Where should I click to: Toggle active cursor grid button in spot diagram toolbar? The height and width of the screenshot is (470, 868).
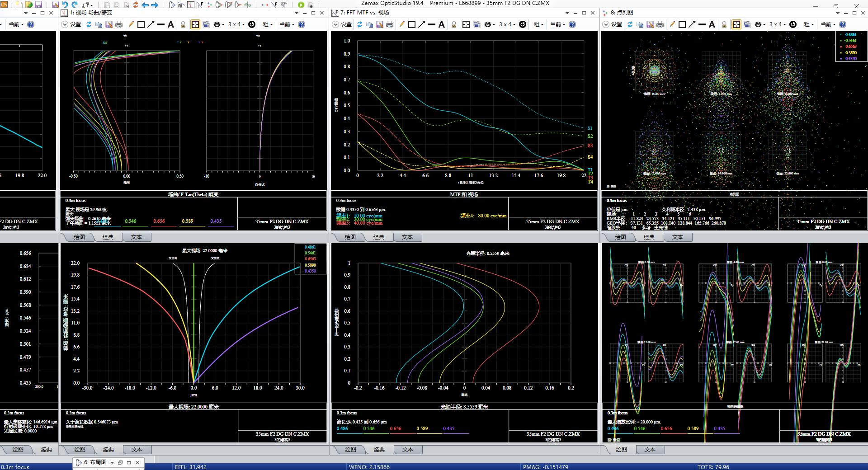pos(736,24)
